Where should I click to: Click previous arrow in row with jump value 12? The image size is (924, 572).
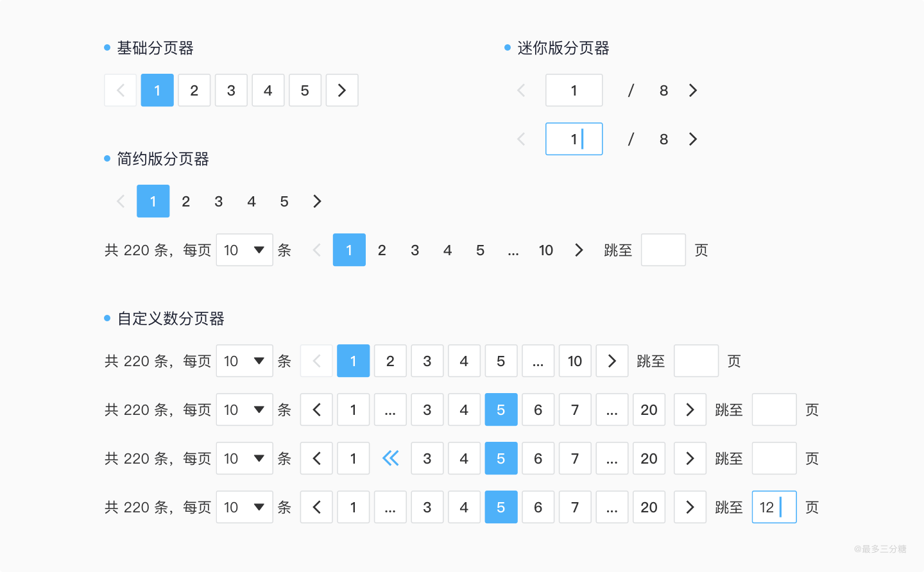pos(316,507)
